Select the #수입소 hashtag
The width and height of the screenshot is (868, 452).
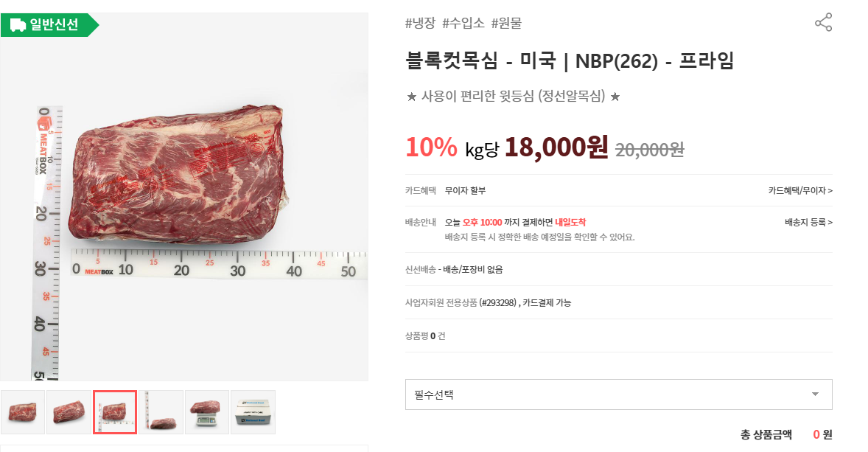[x=463, y=23]
